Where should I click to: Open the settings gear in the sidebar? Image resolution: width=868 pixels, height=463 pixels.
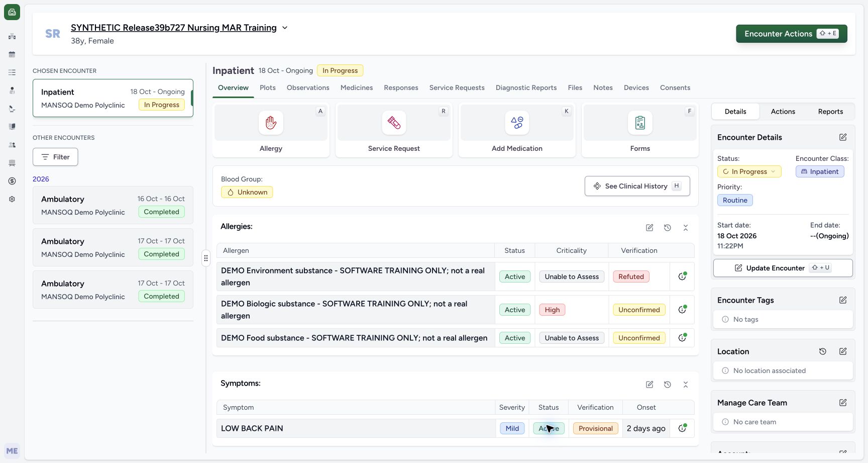tap(12, 199)
